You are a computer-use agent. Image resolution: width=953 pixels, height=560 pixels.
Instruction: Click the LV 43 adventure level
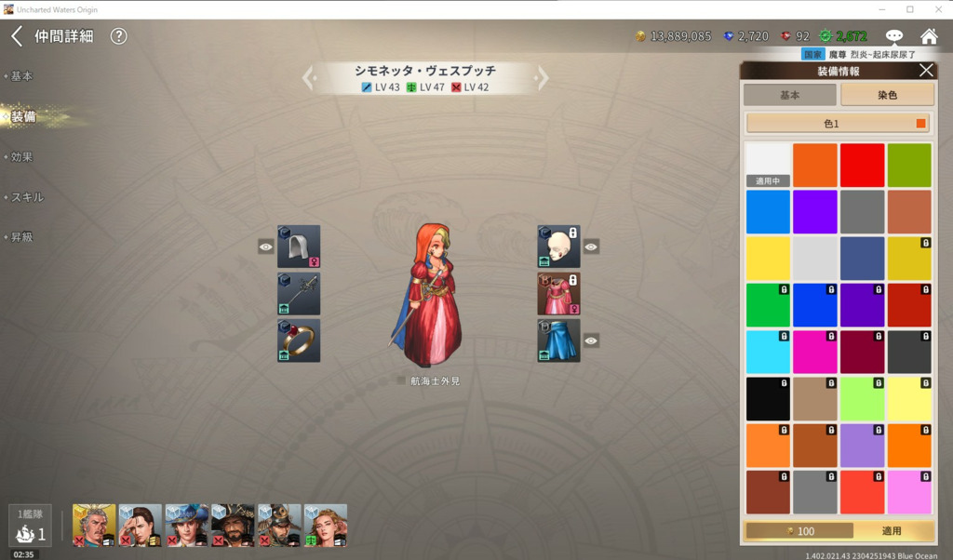coord(381,87)
